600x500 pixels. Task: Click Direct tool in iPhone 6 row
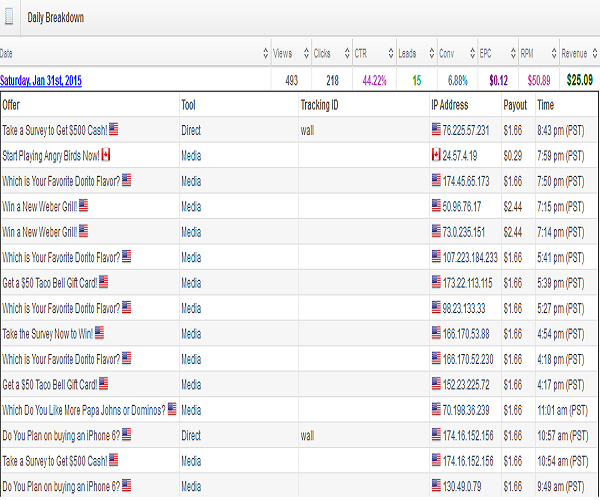point(191,436)
